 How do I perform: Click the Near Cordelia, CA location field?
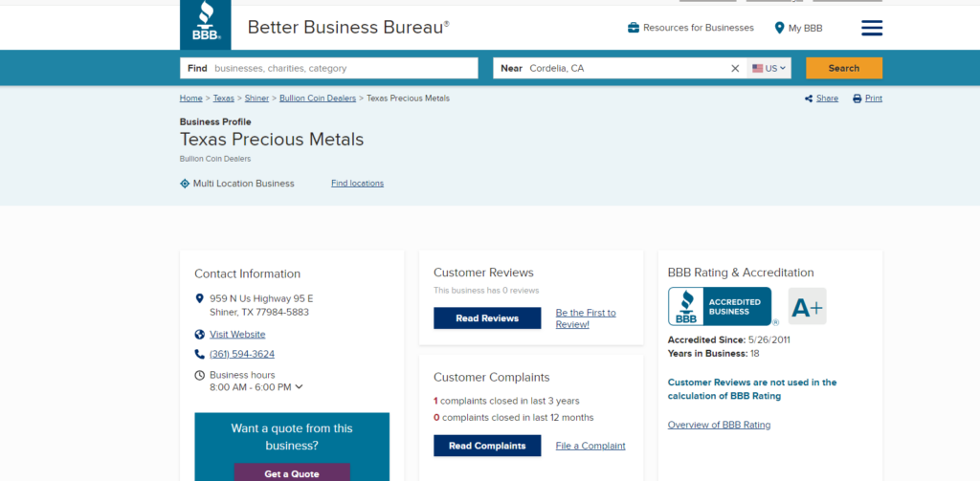tap(620, 69)
